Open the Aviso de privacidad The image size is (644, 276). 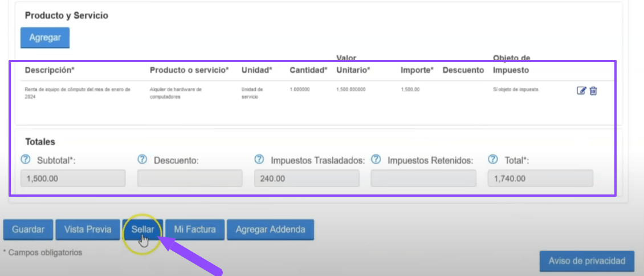pos(586,261)
